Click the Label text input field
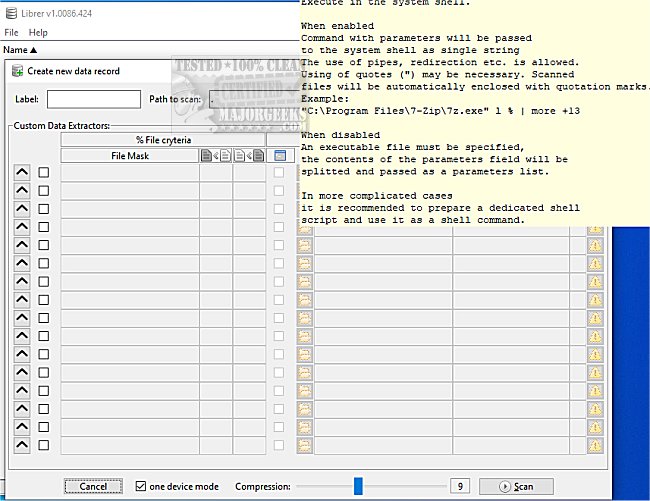Image resolution: width=650 pixels, height=501 pixels. [93, 99]
